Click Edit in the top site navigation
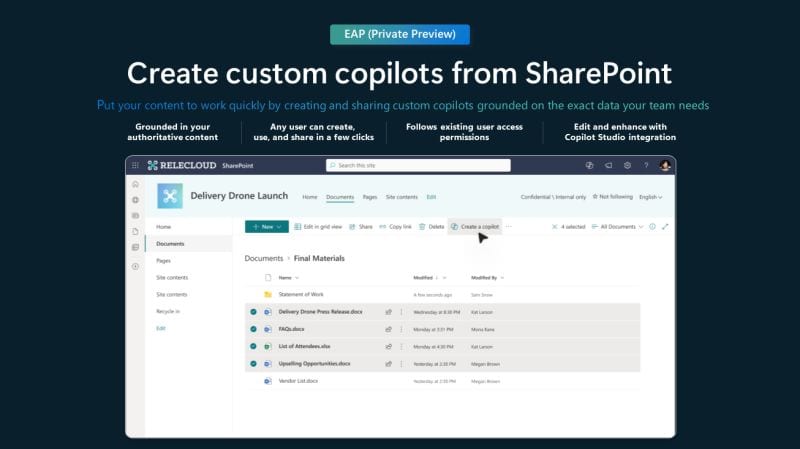 (431, 197)
